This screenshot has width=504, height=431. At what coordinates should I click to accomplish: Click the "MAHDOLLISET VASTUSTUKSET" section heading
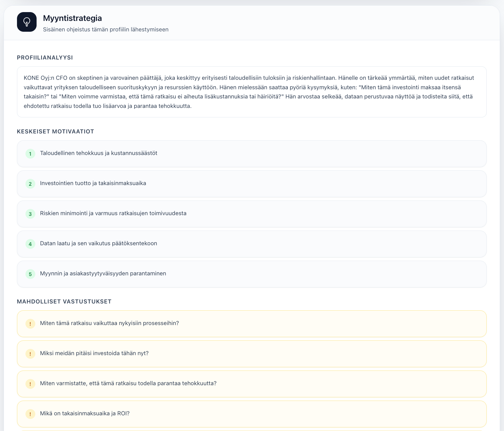(x=64, y=302)
